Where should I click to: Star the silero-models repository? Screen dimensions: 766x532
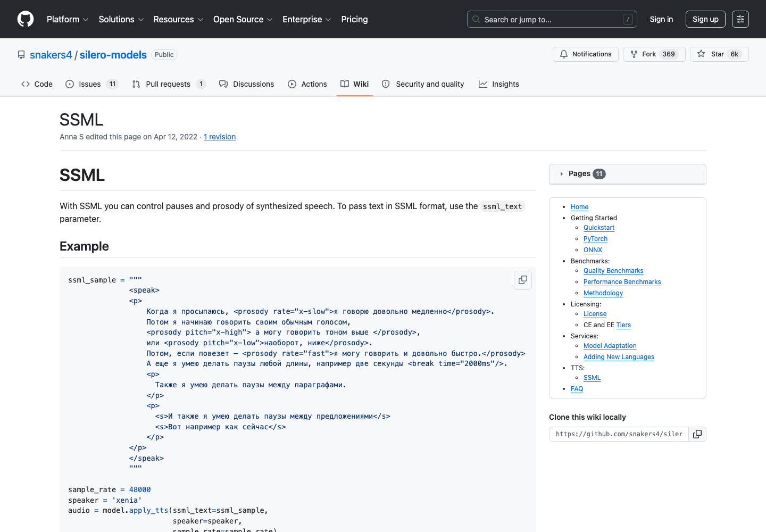tap(719, 54)
